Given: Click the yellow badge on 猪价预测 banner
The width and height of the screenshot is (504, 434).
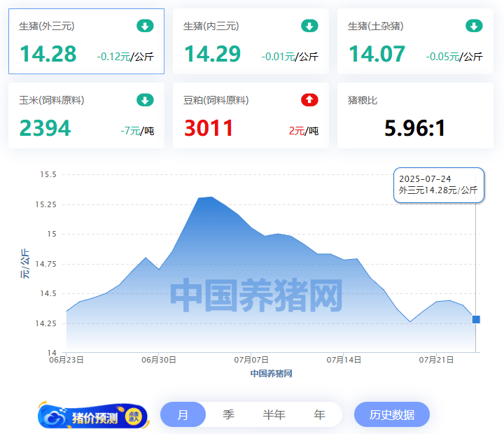Looking at the screenshot, I should click(134, 417).
